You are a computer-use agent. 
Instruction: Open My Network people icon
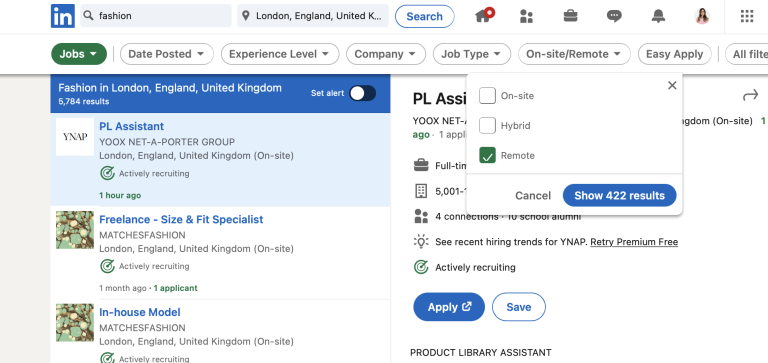pyautogui.click(x=526, y=16)
